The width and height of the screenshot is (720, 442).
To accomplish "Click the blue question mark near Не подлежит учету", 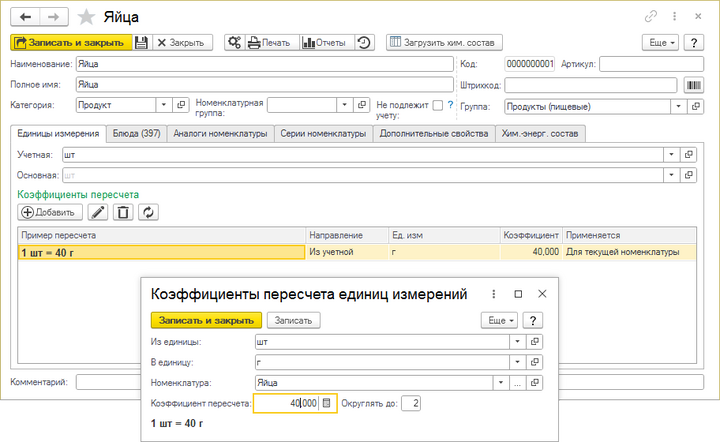I will (450, 105).
